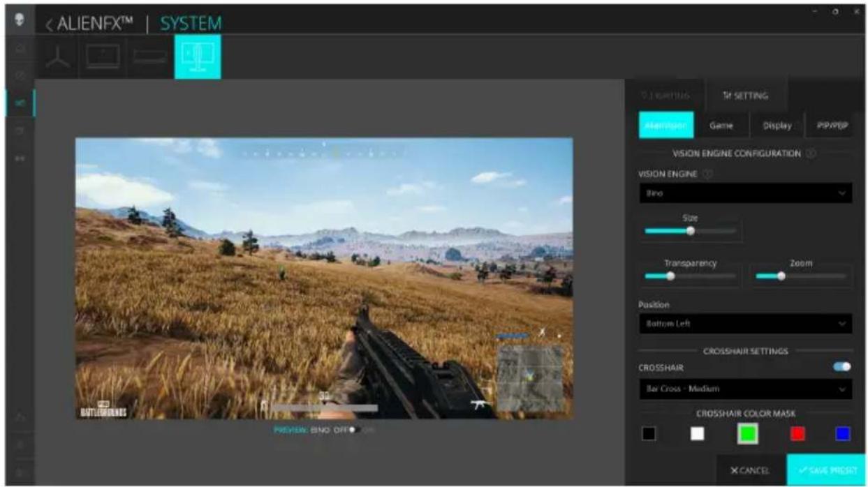Switch to the Lighting tab

coord(666,96)
